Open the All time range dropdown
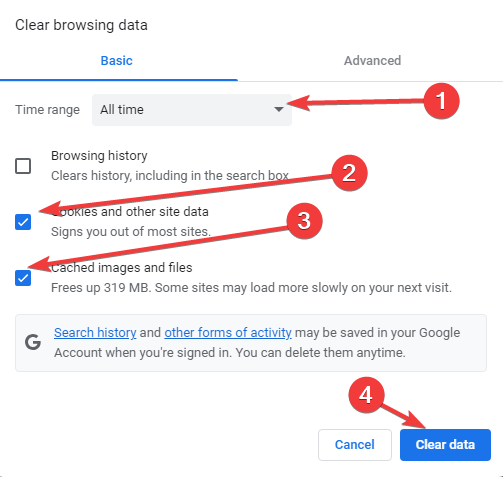The height and width of the screenshot is (477, 503). coord(192,110)
